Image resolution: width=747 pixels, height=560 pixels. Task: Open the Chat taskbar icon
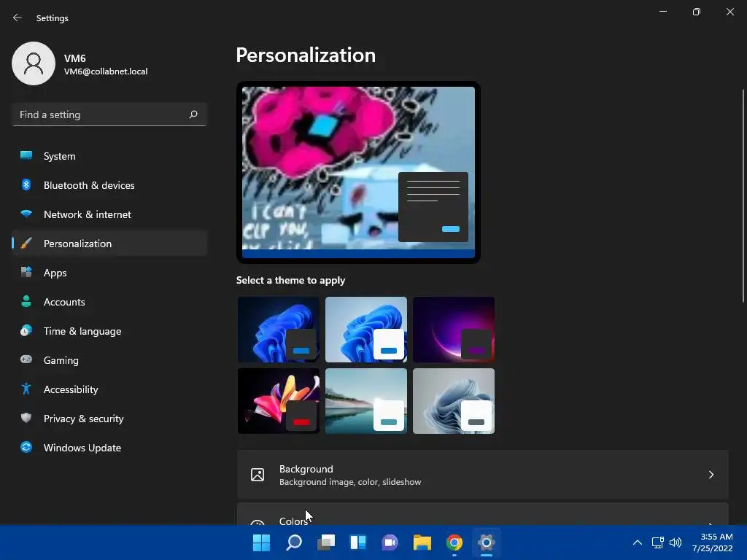(390, 542)
